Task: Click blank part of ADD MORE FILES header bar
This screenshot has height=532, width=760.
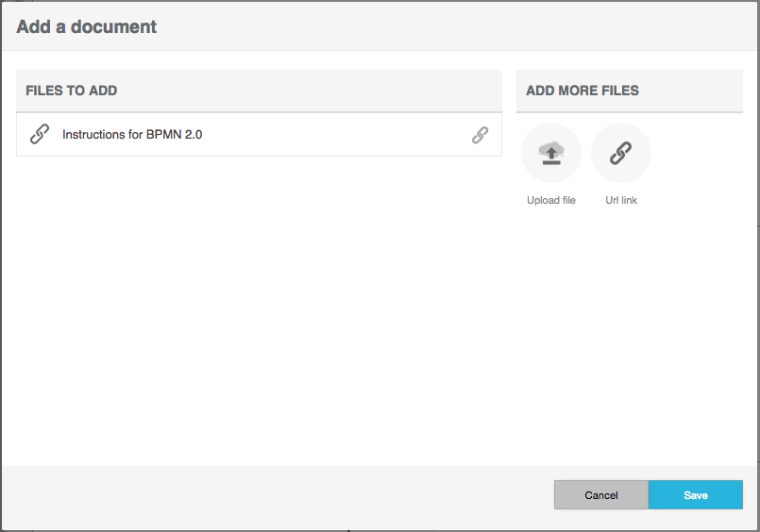Action: pyautogui.click(x=694, y=91)
